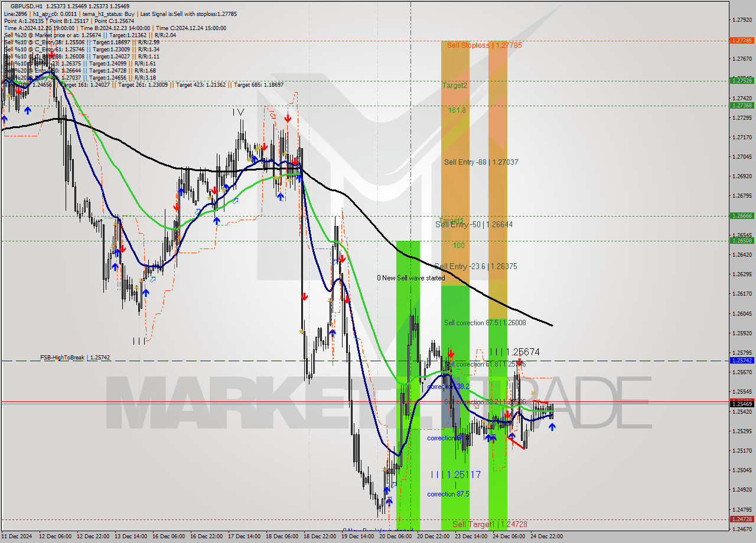The width and height of the screenshot is (756, 543).
Task: Click the '19 Dec 14:00' time axis label
Action: tap(357, 537)
